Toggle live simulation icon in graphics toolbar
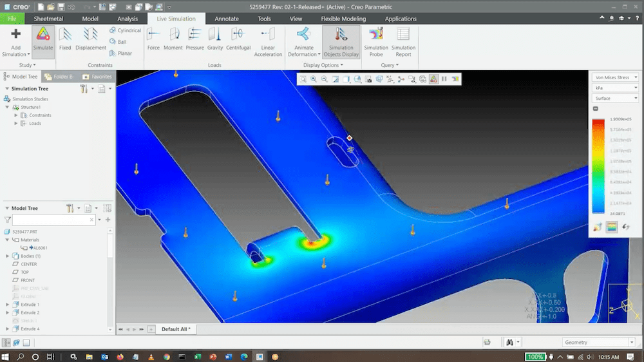Viewport: 644px width, 362px height. point(433,79)
